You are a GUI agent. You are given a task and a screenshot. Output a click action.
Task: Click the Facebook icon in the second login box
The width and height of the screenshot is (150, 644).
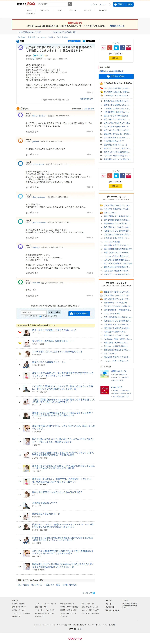click(122, 176)
